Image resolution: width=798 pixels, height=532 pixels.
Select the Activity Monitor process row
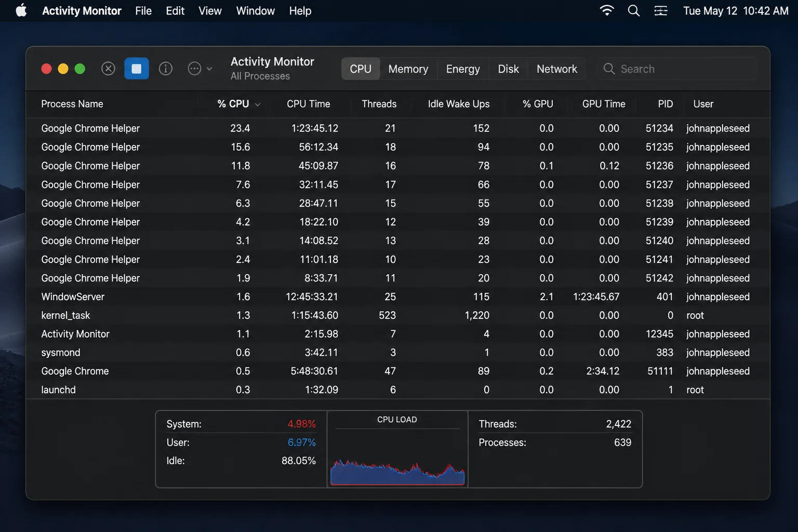click(x=398, y=334)
